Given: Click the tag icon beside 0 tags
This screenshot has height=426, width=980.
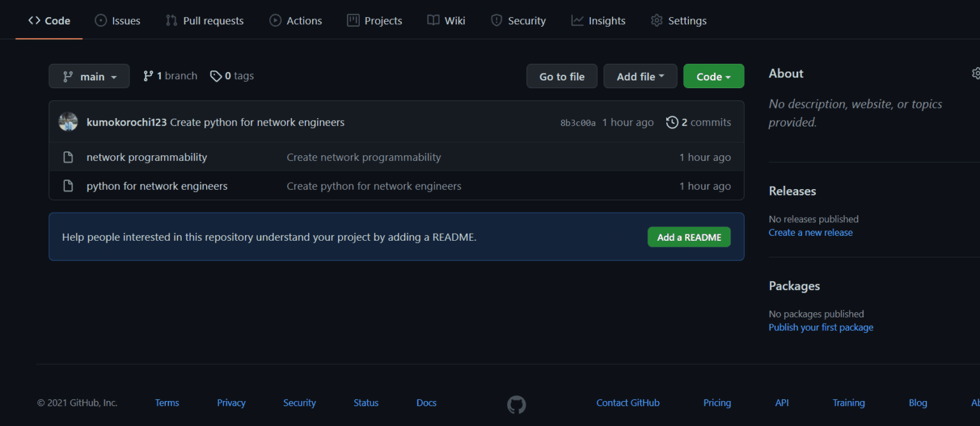Looking at the screenshot, I should tap(215, 75).
